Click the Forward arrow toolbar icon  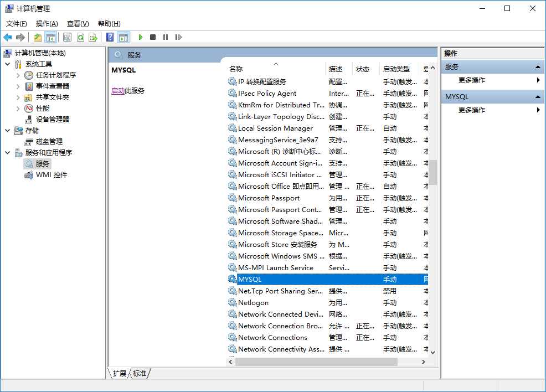tap(20, 37)
